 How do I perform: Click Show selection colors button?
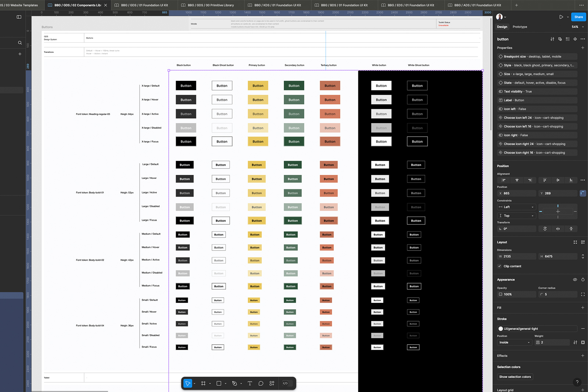(515, 377)
